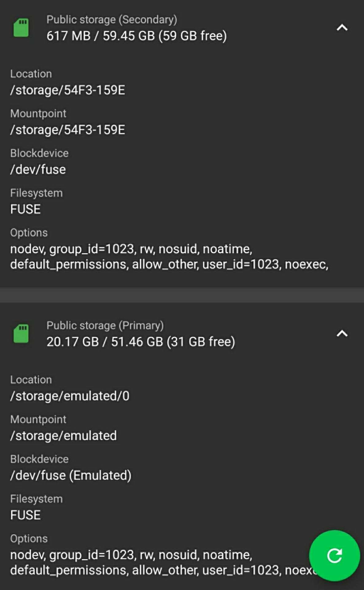The width and height of the screenshot is (364, 590).
Task: Collapse the Public storage (Secondary) section
Action: point(342,28)
